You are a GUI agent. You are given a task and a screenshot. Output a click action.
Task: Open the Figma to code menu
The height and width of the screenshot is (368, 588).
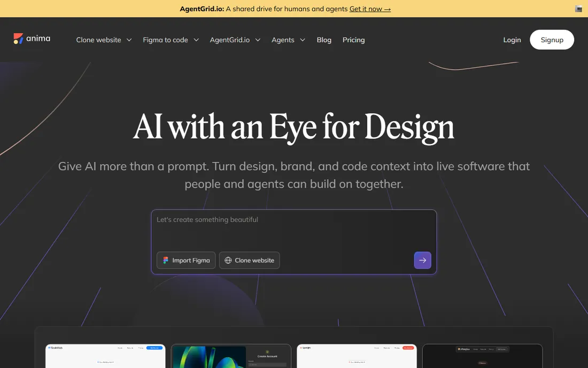pyautogui.click(x=165, y=40)
